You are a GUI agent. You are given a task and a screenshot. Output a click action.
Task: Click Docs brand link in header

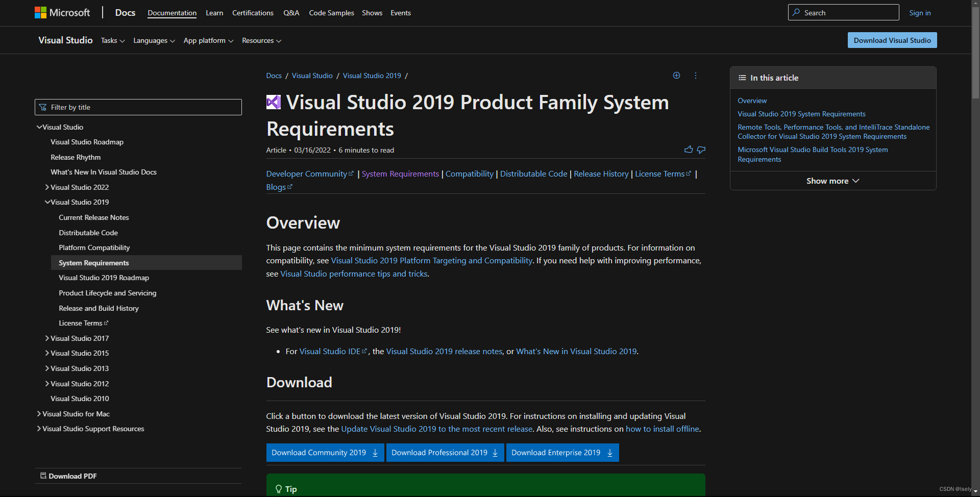click(x=125, y=13)
